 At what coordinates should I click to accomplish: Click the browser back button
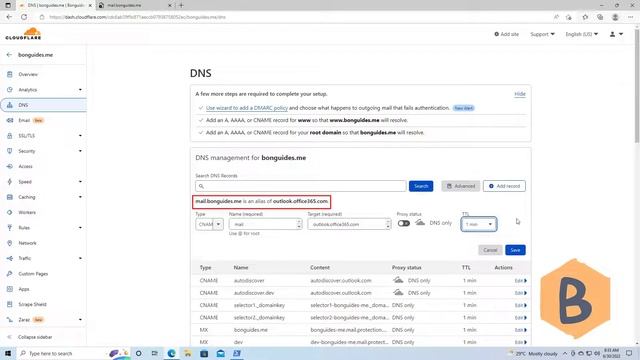(9, 17)
